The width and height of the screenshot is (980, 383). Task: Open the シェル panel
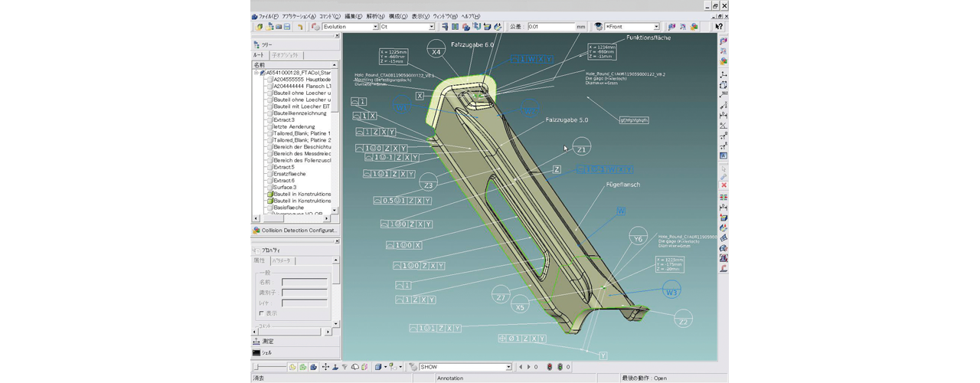[x=295, y=353]
